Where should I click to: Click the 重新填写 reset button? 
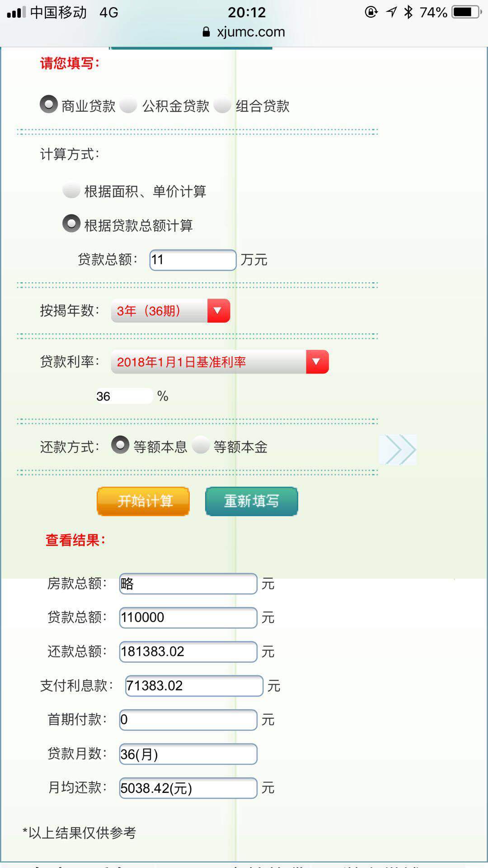tap(251, 501)
